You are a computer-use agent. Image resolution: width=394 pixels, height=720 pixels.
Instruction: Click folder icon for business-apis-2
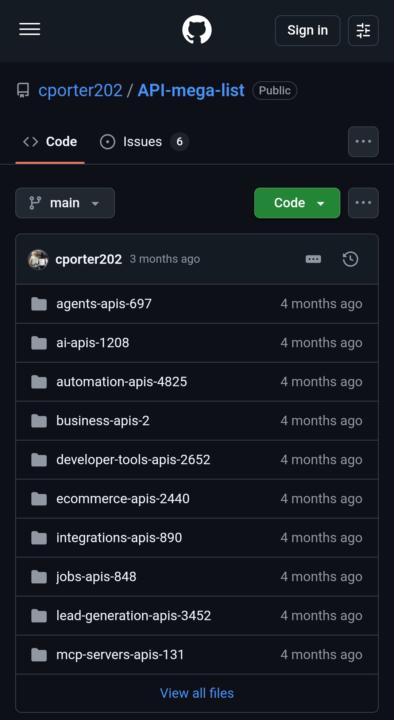39,421
